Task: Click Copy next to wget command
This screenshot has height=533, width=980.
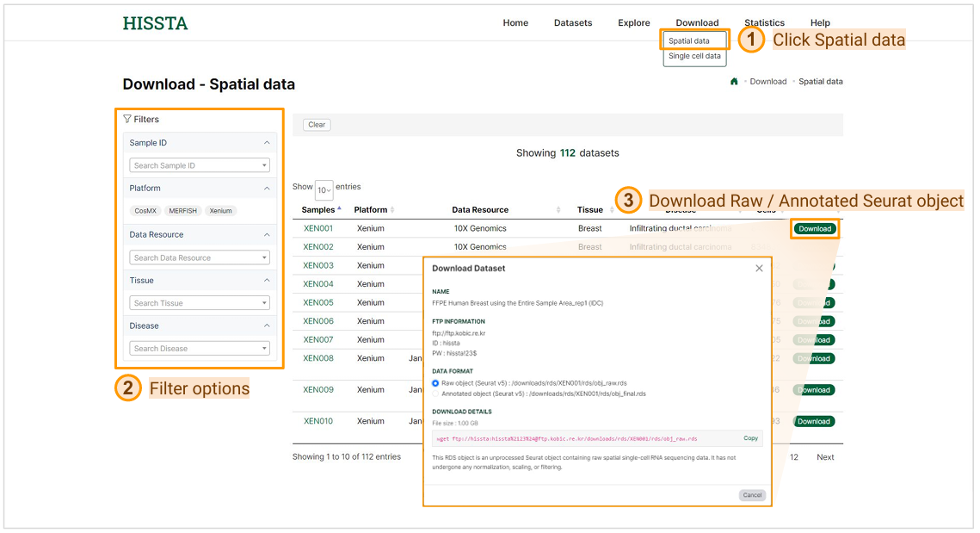Action: click(750, 438)
